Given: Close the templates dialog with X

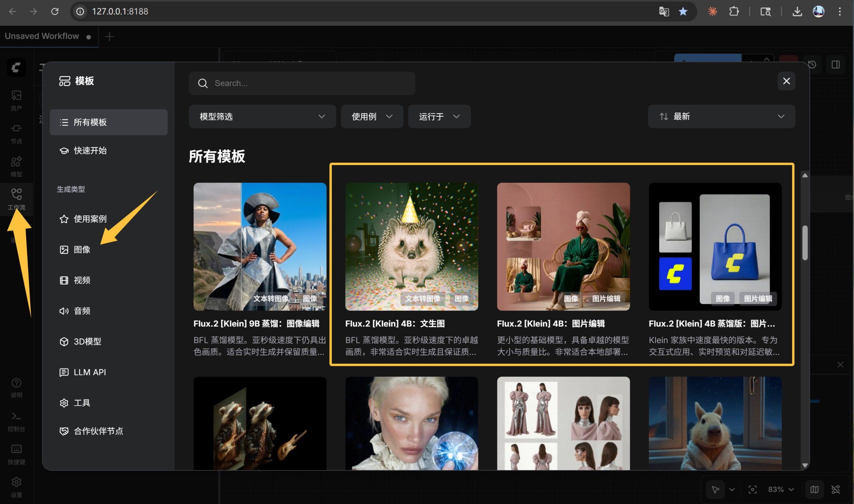Looking at the screenshot, I should pyautogui.click(x=786, y=81).
